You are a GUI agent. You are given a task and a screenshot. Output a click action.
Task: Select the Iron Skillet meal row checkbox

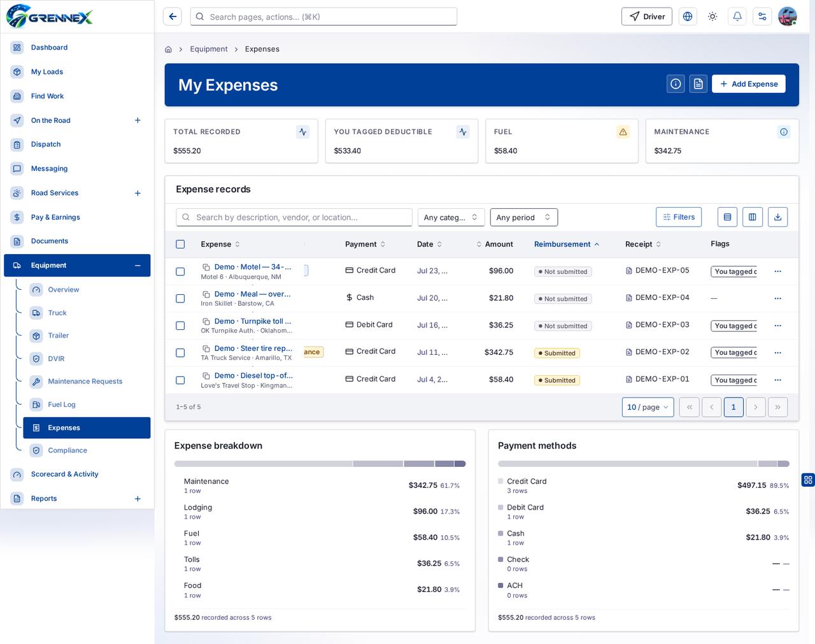point(180,298)
